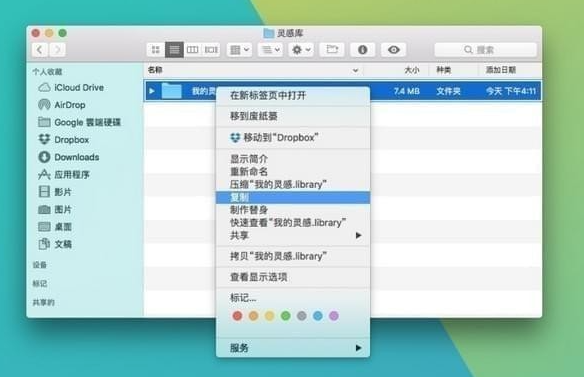
Task: Choose 拷贝"我的灵感.library" from context menu
Action: [x=293, y=256]
